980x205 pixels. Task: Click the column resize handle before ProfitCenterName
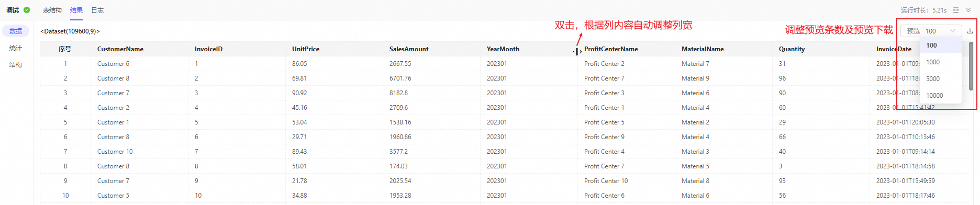click(x=577, y=51)
